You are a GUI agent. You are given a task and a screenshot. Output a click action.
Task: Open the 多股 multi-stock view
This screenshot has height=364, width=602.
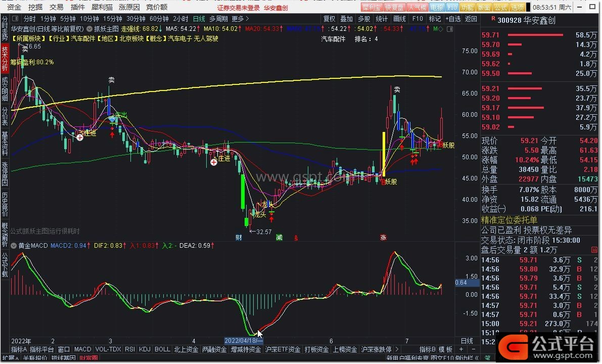(x=364, y=18)
